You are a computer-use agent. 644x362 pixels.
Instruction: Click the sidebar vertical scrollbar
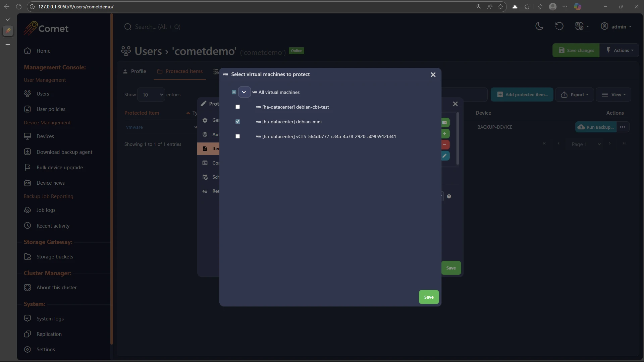pyautogui.click(x=112, y=179)
